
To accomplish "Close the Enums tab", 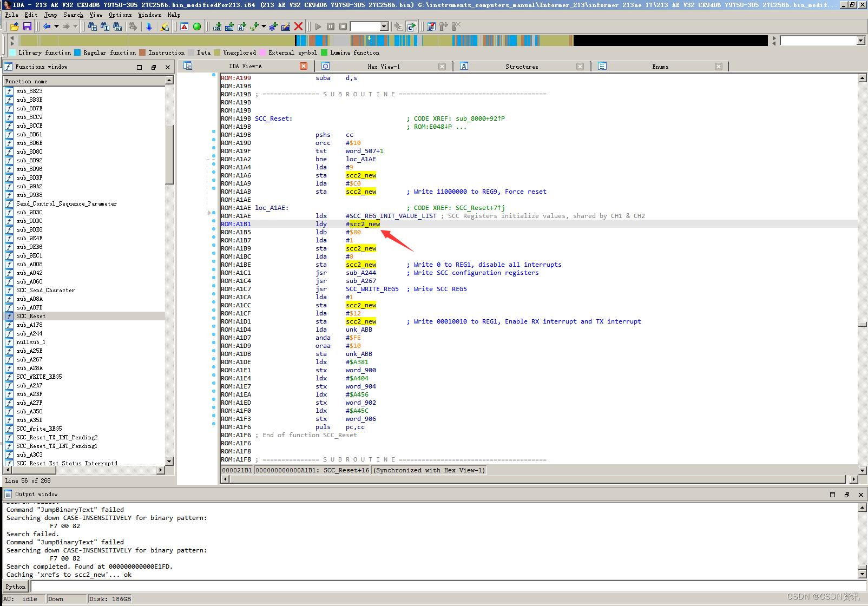I will (719, 67).
